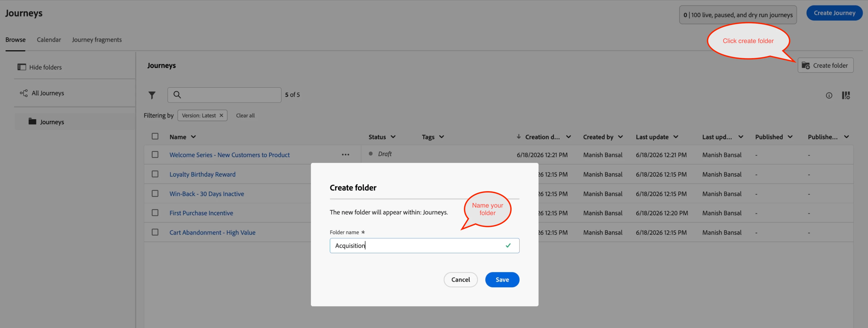Image resolution: width=868 pixels, height=328 pixels.
Task: Check the First Purchase Incentive checkbox
Action: click(155, 213)
